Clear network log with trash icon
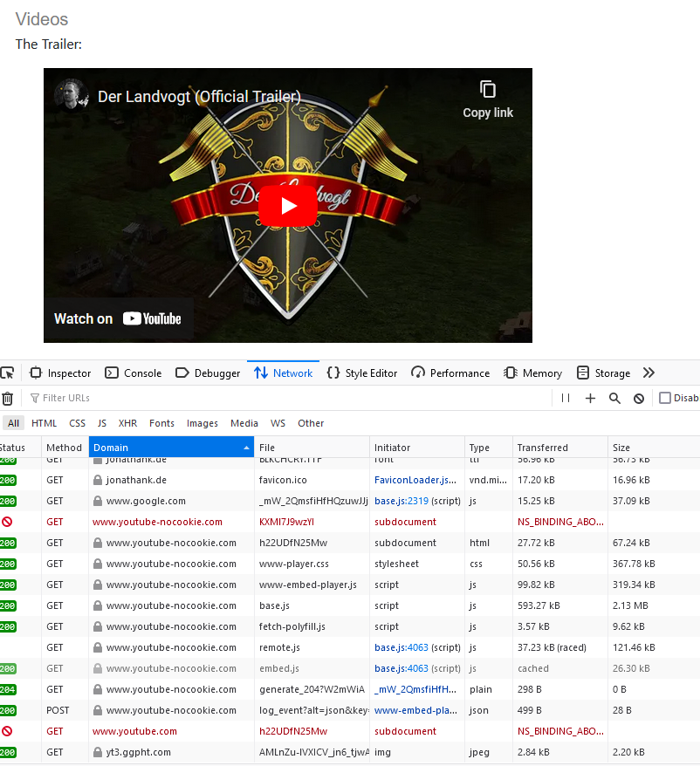 (8, 398)
